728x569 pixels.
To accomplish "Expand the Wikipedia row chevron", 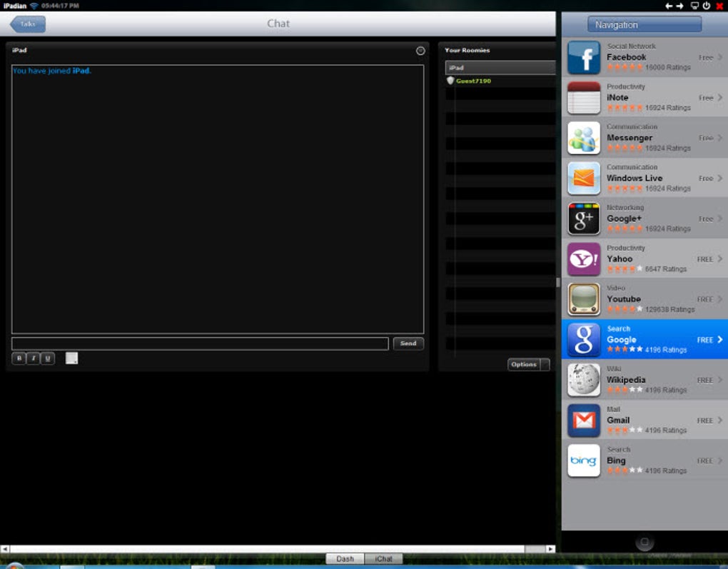I will (x=719, y=380).
